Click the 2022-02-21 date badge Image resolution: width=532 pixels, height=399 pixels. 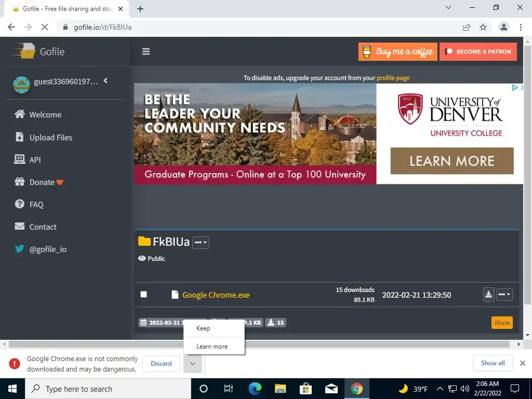click(x=161, y=323)
